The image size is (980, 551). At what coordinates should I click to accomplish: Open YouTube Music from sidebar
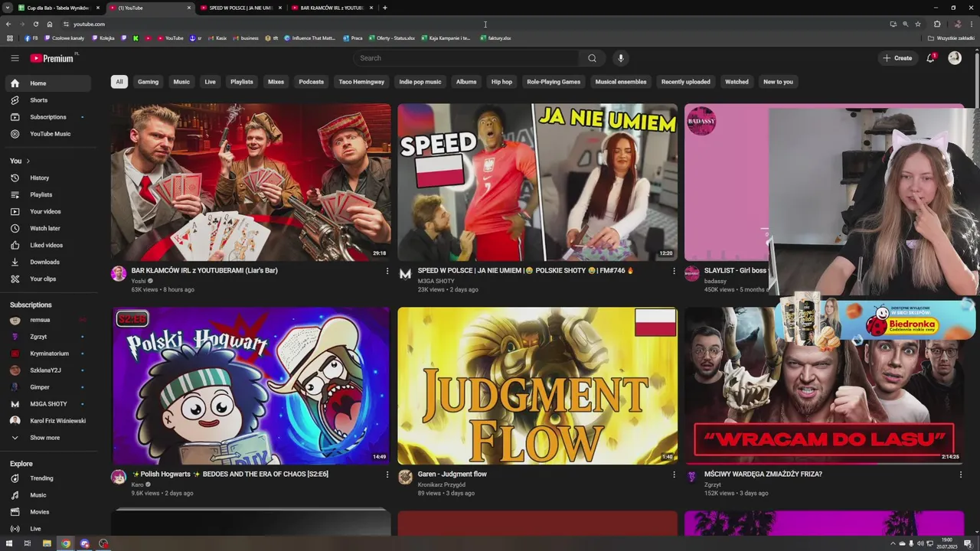pyautogui.click(x=47, y=134)
